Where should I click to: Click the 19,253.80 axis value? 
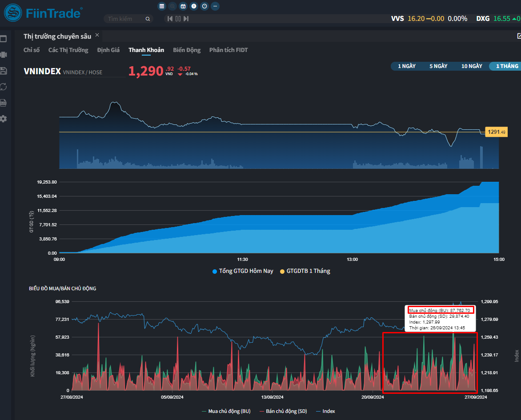click(47, 182)
